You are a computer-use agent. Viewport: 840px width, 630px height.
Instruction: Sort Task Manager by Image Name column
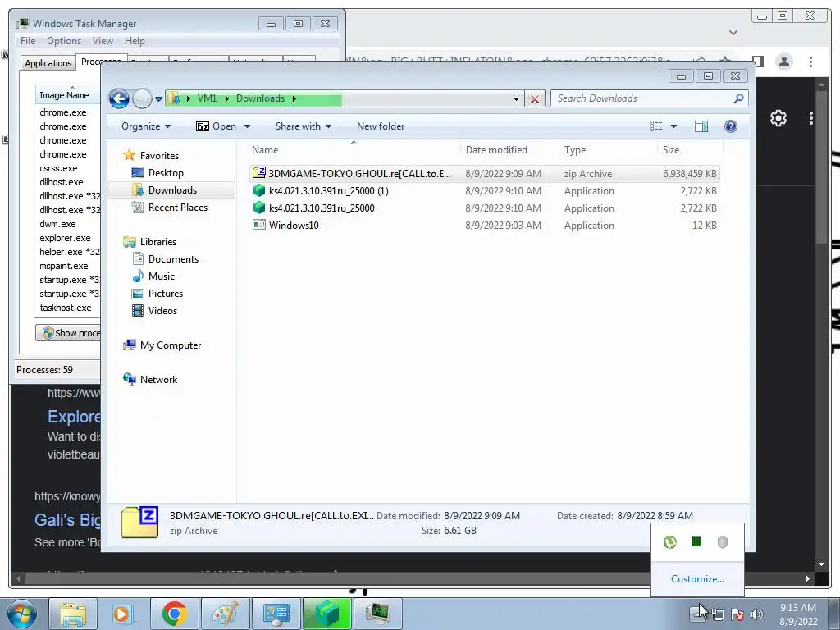[x=67, y=95]
